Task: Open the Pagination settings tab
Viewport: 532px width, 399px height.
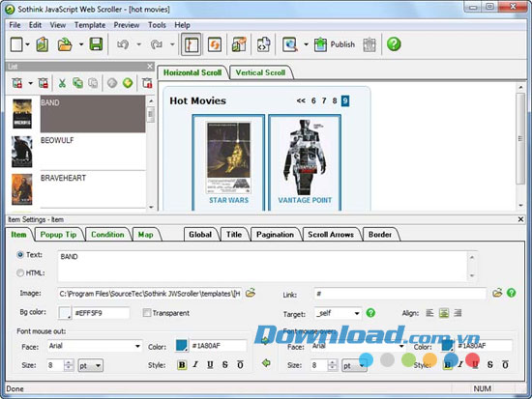Action: [275, 235]
